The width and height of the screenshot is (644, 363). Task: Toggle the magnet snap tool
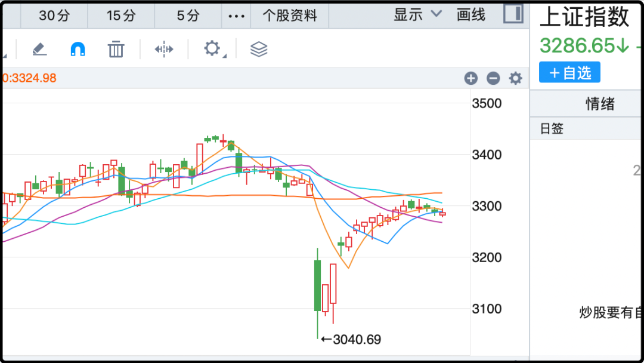click(x=78, y=49)
